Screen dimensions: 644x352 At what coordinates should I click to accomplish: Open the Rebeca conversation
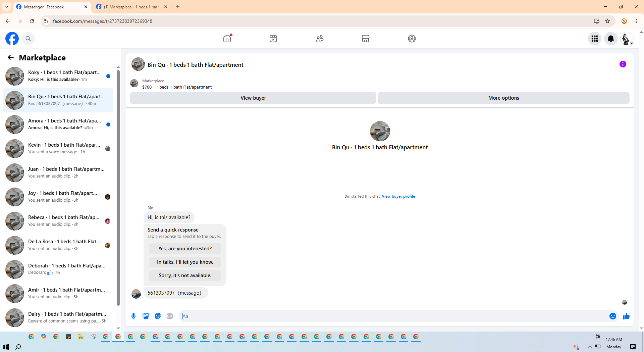pyautogui.click(x=58, y=221)
